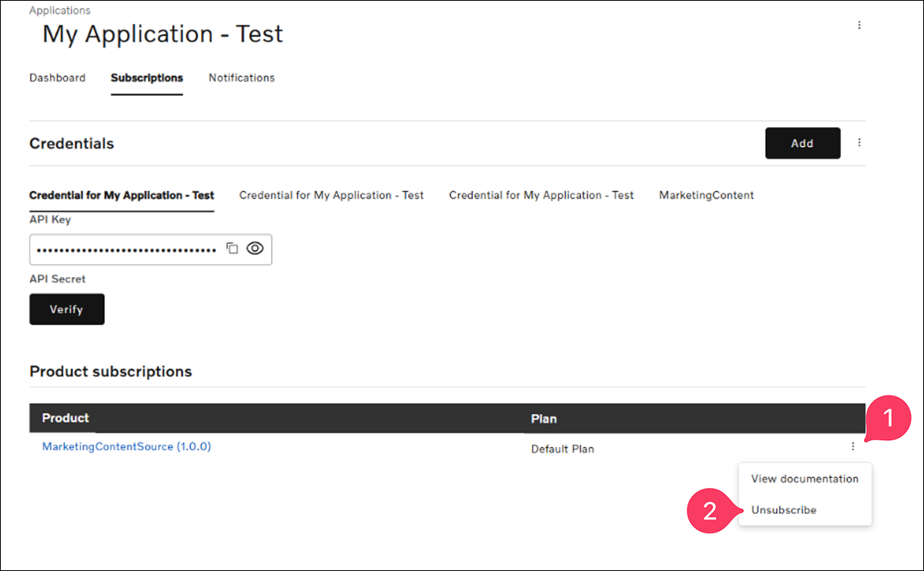
Task: Open the application kebab menu beside the title
Action: [x=859, y=25]
